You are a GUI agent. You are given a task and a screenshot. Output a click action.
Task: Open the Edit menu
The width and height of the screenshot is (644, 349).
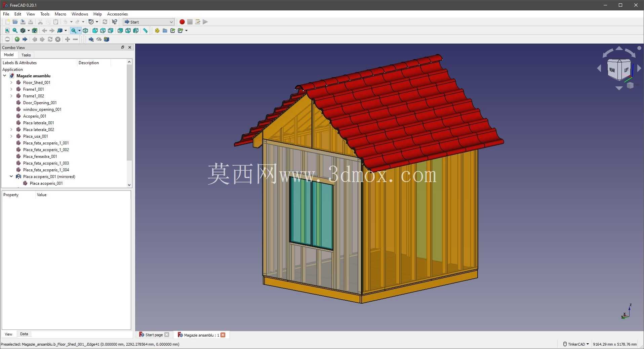point(18,14)
